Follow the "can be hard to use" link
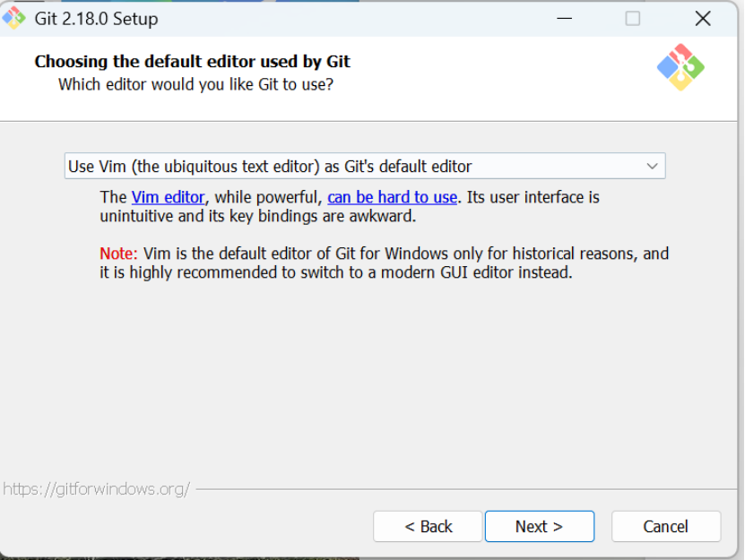 [392, 197]
